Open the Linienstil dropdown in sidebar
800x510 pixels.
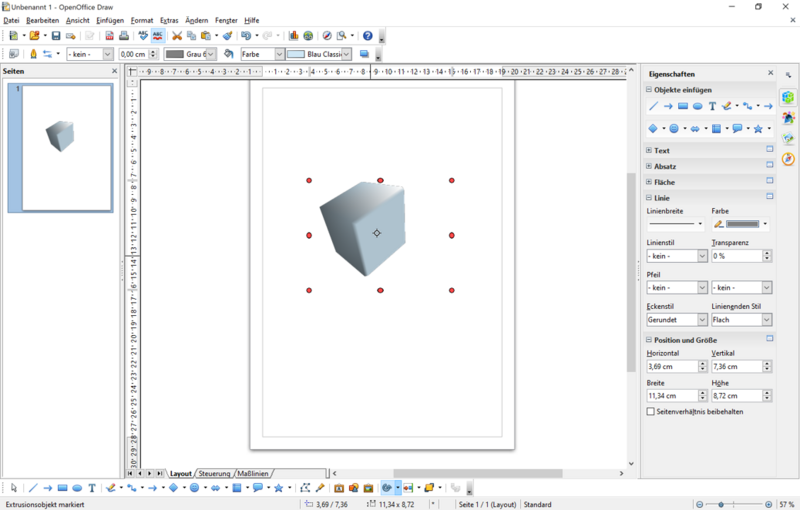(702, 256)
